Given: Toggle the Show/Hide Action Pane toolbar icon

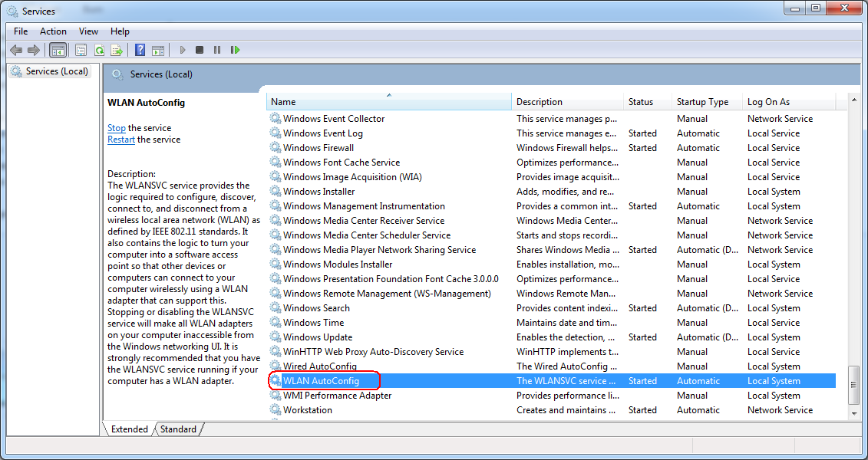Looking at the screenshot, I should click(x=158, y=51).
